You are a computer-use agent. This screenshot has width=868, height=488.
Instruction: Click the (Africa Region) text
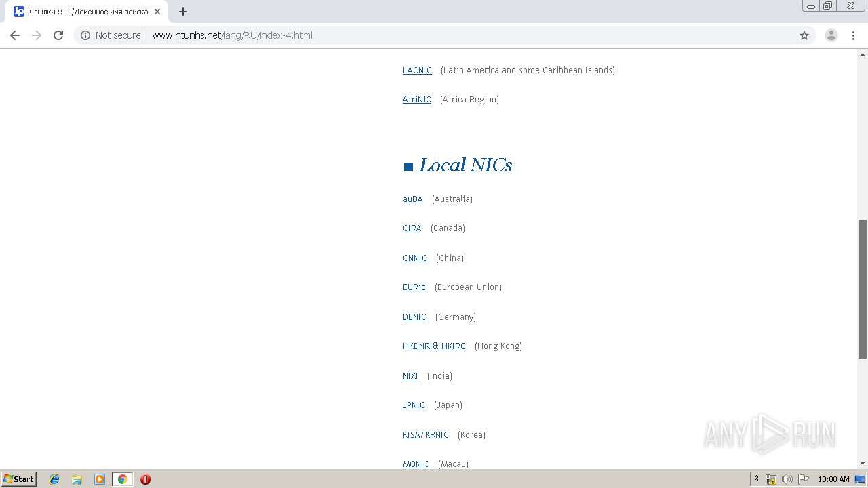(469, 99)
